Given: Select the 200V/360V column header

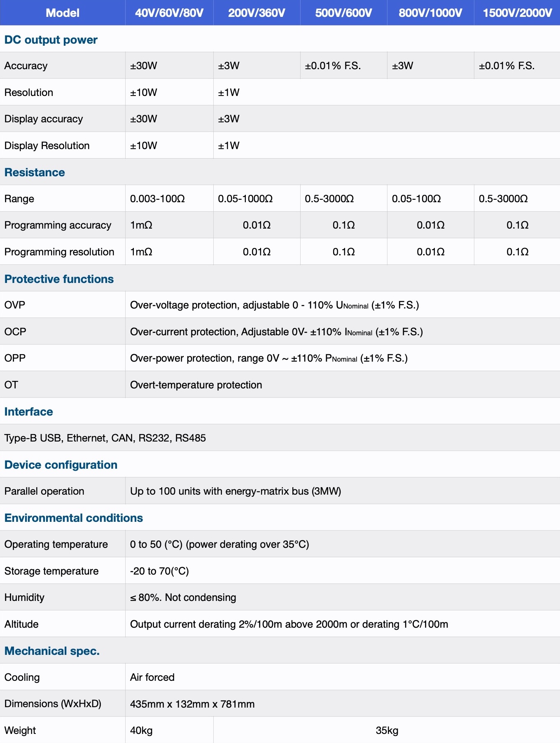Looking at the screenshot, I should (257, 13).
